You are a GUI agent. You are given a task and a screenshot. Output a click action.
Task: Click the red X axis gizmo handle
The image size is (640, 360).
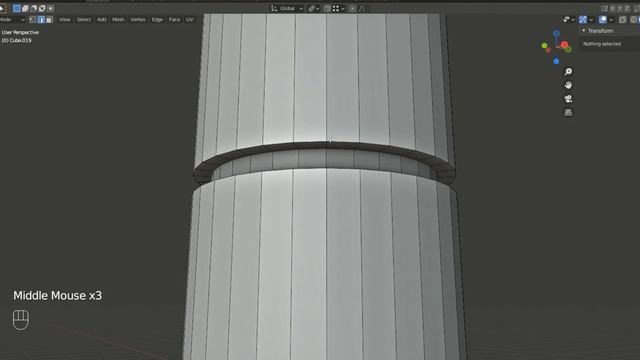(x=564, y=44)
